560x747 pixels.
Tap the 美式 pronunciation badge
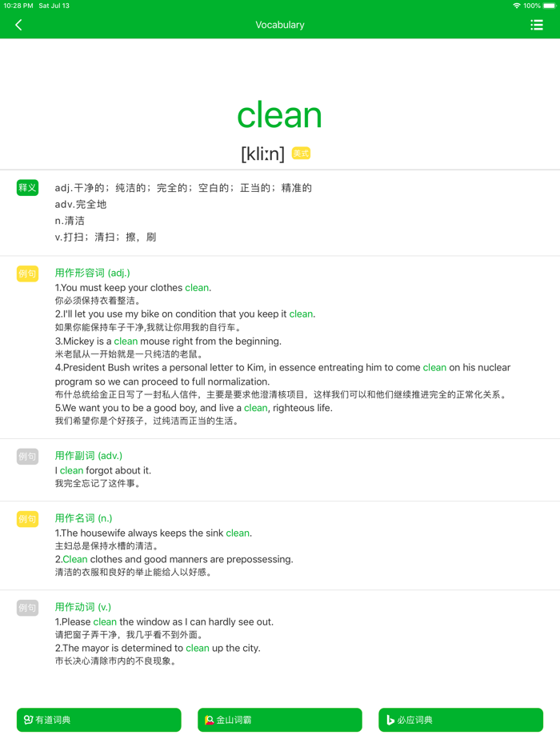point(301,153)
